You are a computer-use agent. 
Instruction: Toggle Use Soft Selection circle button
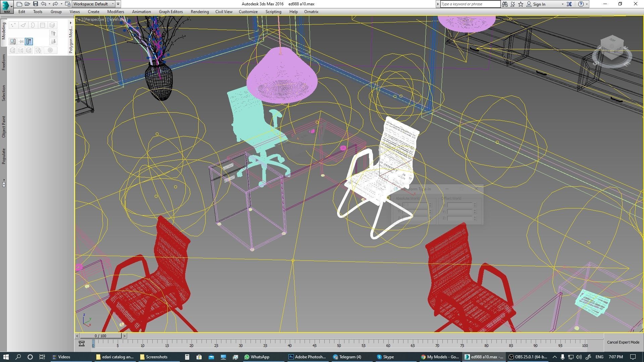click(x=50, y=50)
